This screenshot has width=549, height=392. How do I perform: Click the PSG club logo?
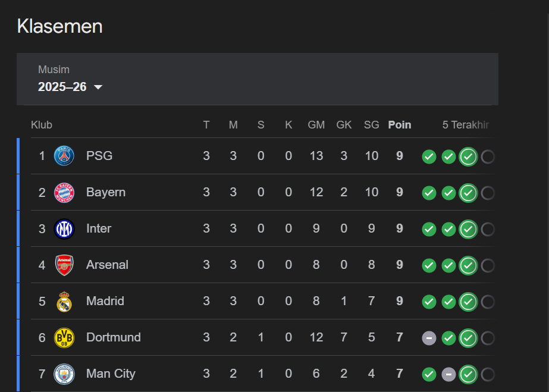click(x=64, y=156)
